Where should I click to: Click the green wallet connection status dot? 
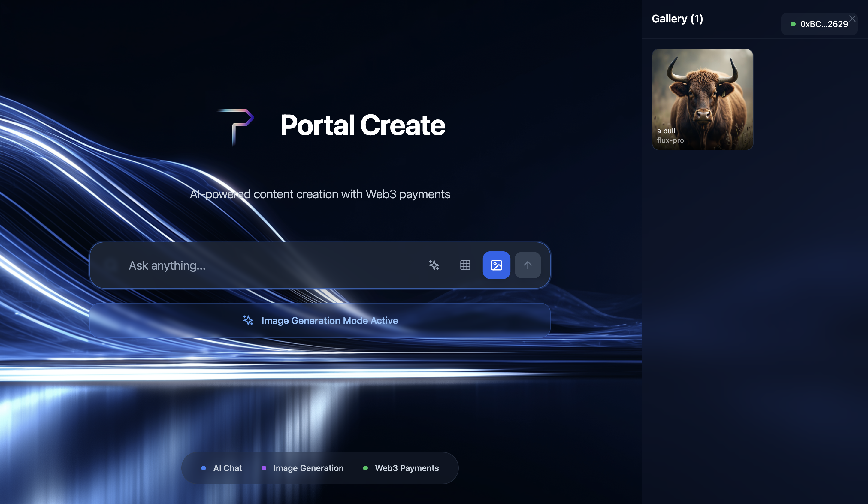tap(793, 24)
